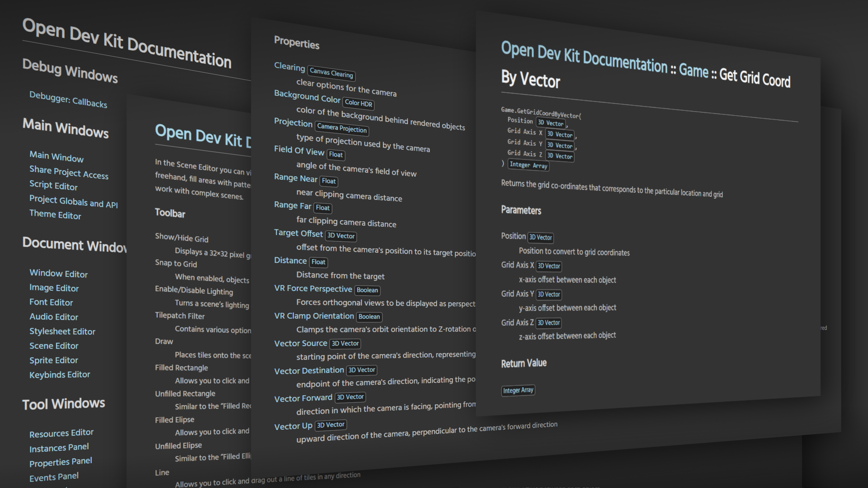Screen dimensions: 868x488
Task: Click 3D Vector tag after Position in code signature
Action: click(550, 123)
